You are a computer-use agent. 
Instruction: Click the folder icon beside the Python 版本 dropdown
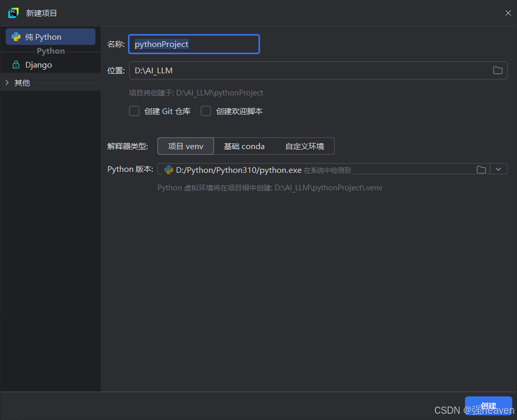[481, 169]
